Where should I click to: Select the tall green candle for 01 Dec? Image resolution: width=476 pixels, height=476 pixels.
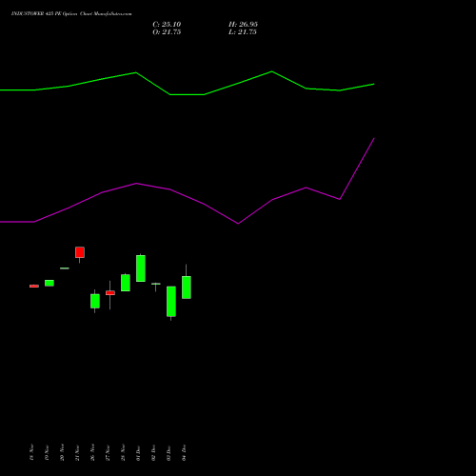point(141,268)
